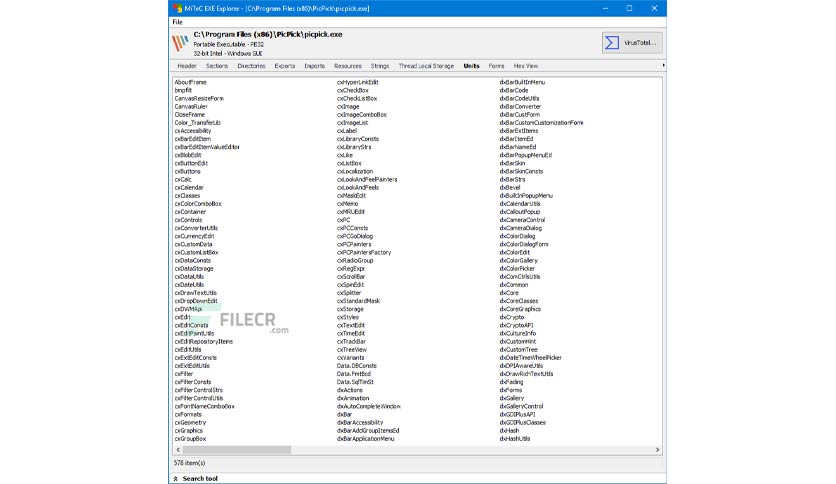Image resolution: width=836 pixels, height=484 pixels.
Task: Click the horizontal scrollbar thumb
Action: coord(237,450)
